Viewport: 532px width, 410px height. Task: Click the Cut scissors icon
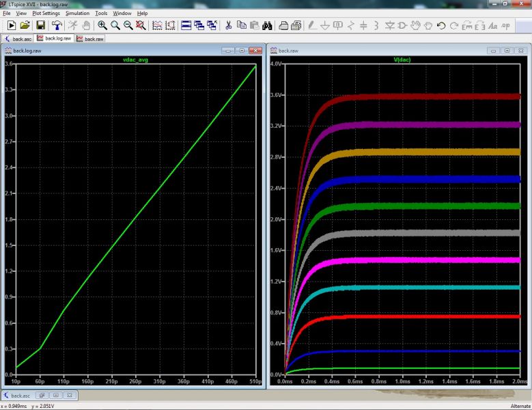(228, 26)
